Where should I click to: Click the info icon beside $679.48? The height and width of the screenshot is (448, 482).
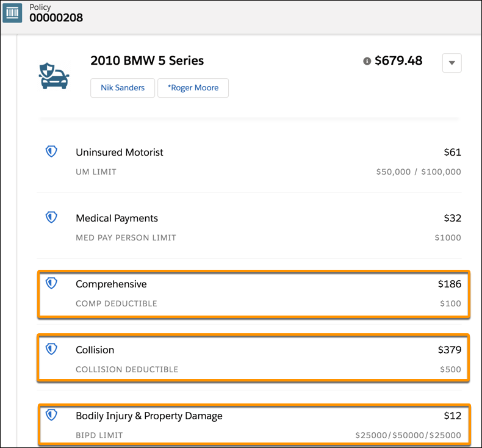(367, 61)
